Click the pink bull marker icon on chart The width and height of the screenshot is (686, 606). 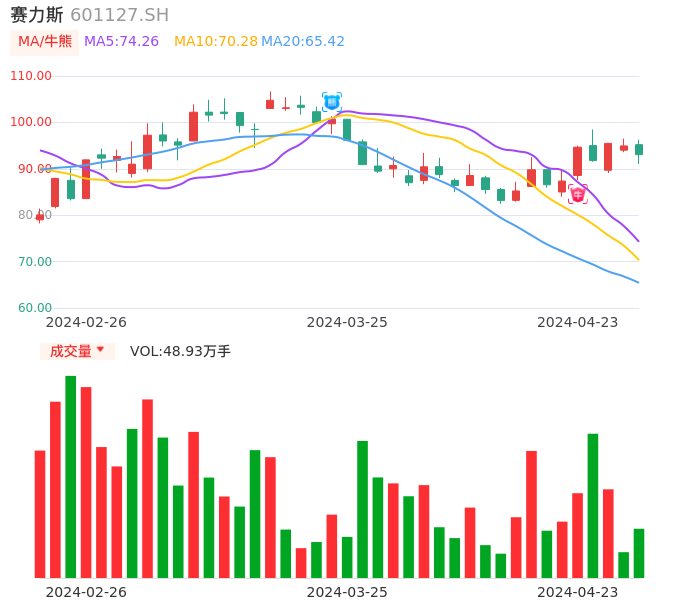coord(578,194)
